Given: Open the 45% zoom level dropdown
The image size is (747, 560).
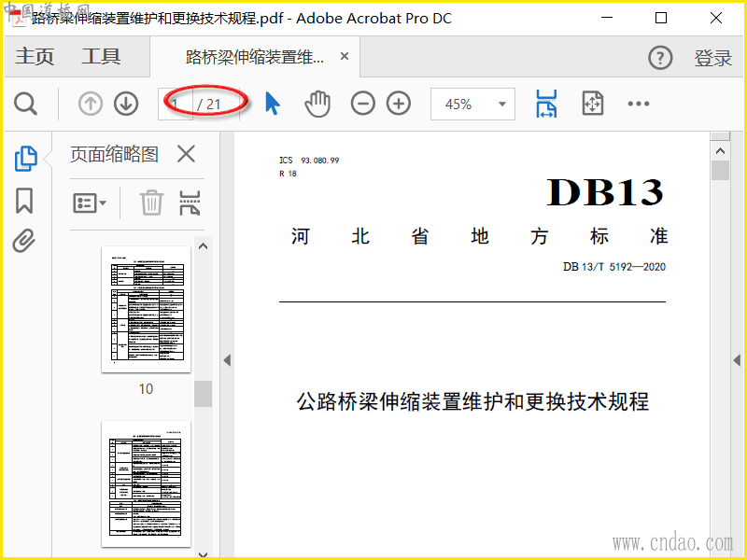Looking at the screenshot, I should (472, 104).
